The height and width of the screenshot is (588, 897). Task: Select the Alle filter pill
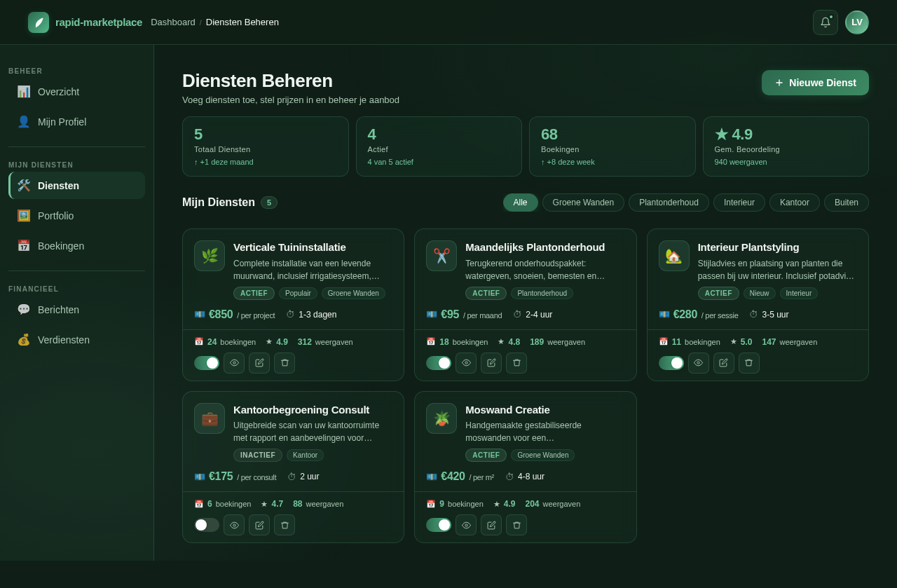pos(520,203)
